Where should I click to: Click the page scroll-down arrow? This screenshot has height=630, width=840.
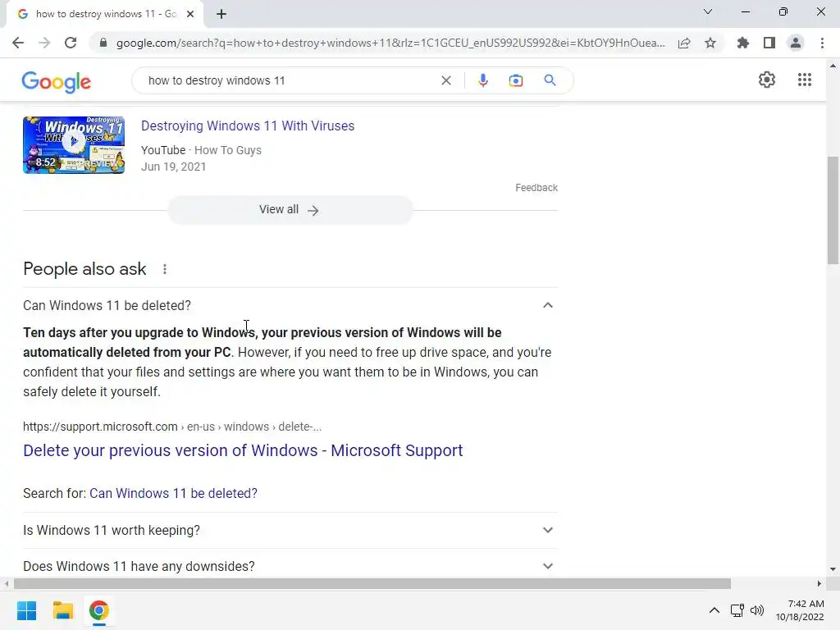pyautogui.click(x=833, y=569)
